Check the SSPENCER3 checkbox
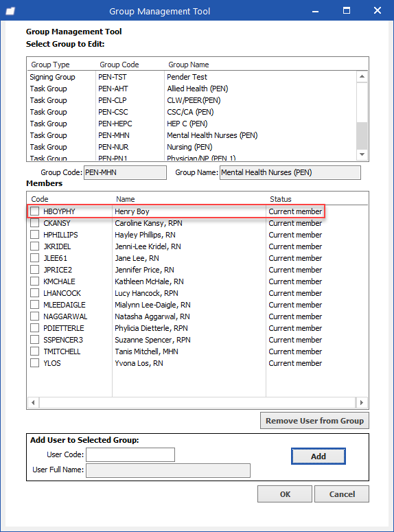This screenshot has width=394, height=532. click(34, 340)
